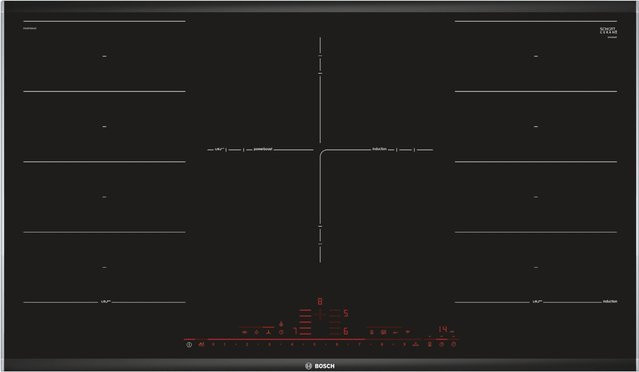Click the BOSCH logo on the front edge
The image size is (639, 372).
[x=320, y=366]
